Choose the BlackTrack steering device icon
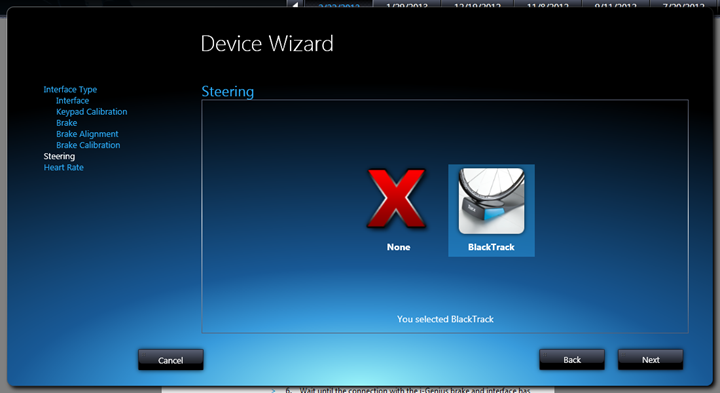The height and width of the screenshot is (393, 720). click(491, 201)
